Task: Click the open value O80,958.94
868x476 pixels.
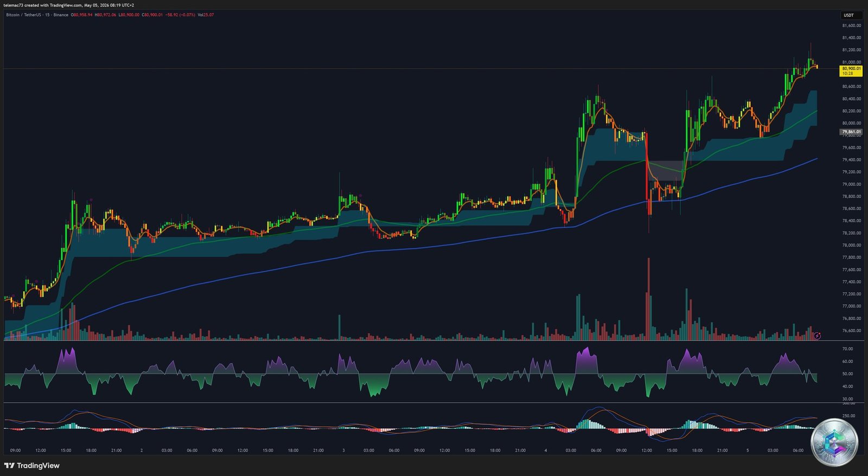Action: [82, 15]
